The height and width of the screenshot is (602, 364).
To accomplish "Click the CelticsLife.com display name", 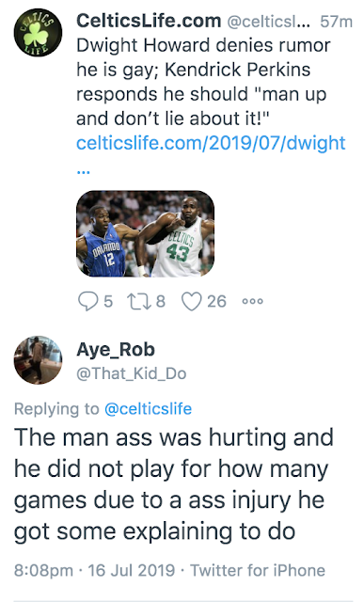I will 149,21.
